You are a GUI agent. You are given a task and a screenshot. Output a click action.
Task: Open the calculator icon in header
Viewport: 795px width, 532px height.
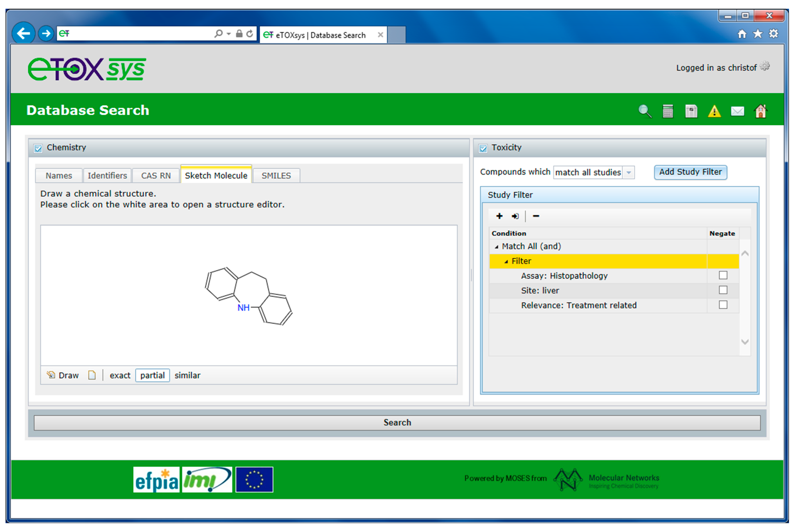[x=668, y=111]
